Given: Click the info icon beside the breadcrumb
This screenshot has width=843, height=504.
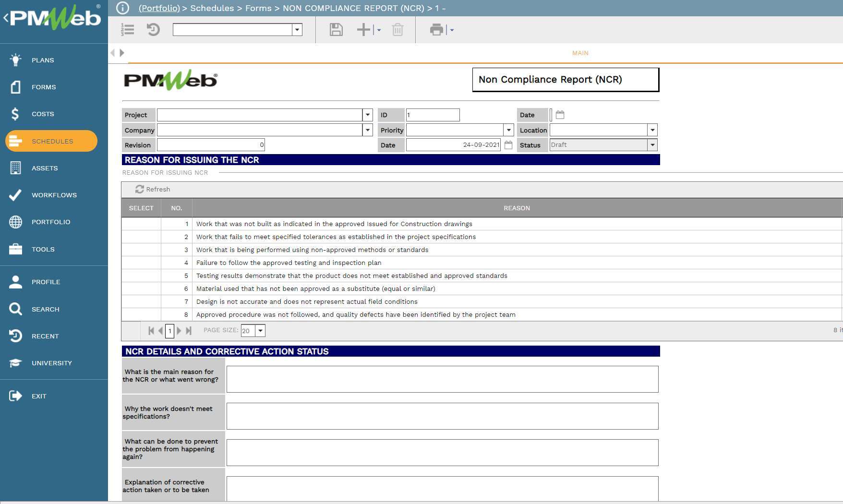Looking at the screenshot, I should 123,8.
